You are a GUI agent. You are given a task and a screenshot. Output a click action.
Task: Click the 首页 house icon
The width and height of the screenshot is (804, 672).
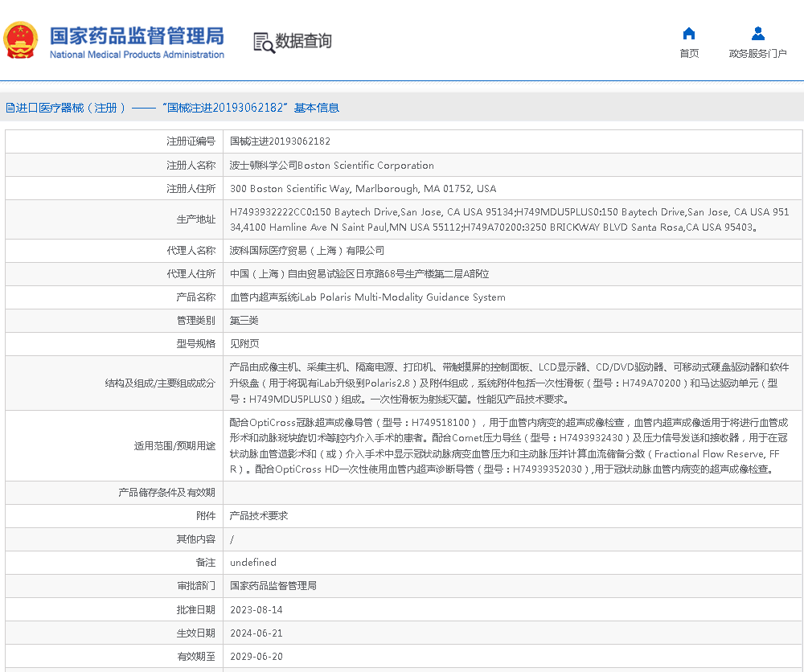[x=689, y=34]
